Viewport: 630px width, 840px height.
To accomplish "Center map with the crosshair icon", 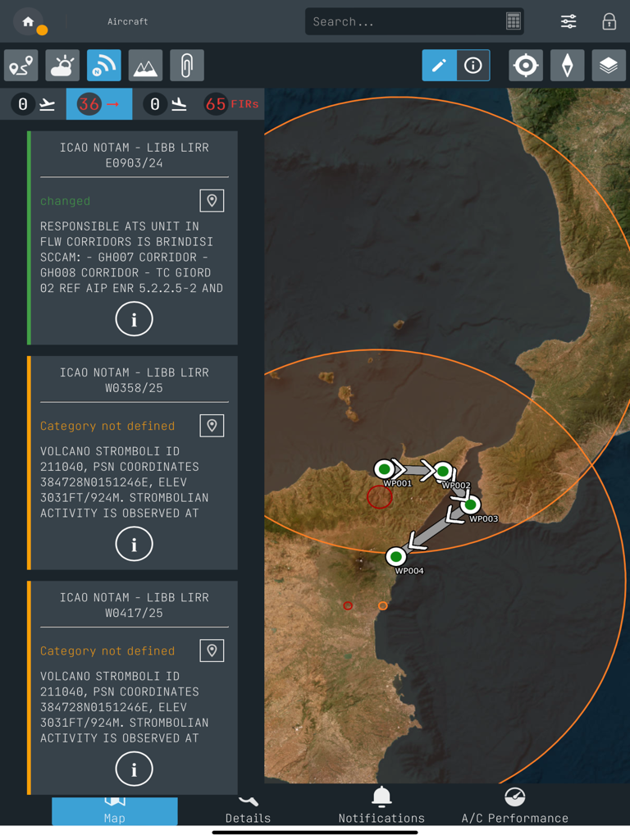I will tap(526, 66).
